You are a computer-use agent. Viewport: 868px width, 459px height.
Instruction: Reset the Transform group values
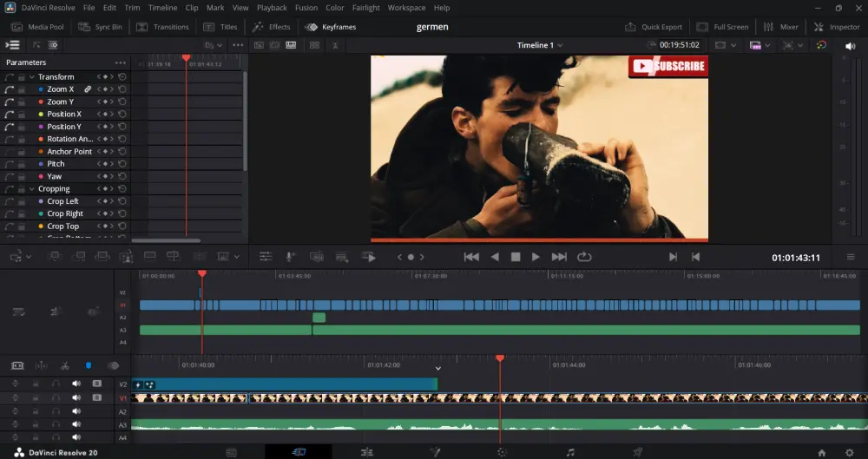pos(122,77)
